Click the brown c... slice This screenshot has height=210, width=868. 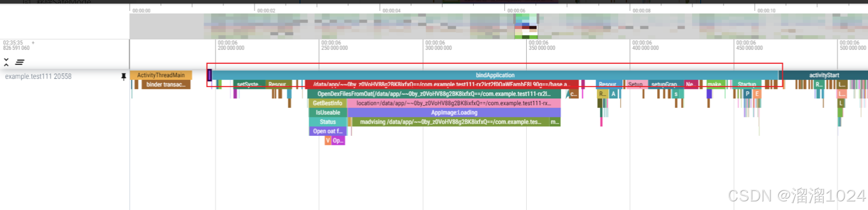pos(573,94)
